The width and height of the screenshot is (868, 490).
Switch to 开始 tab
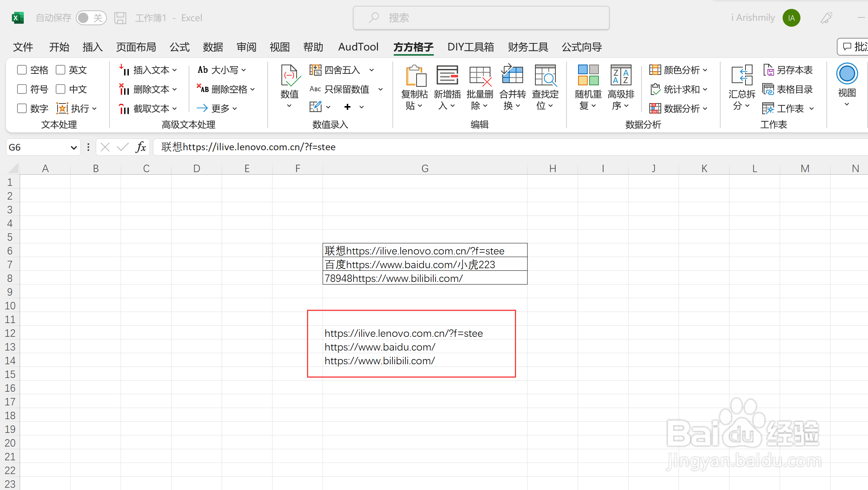click(x=59, y=47)
